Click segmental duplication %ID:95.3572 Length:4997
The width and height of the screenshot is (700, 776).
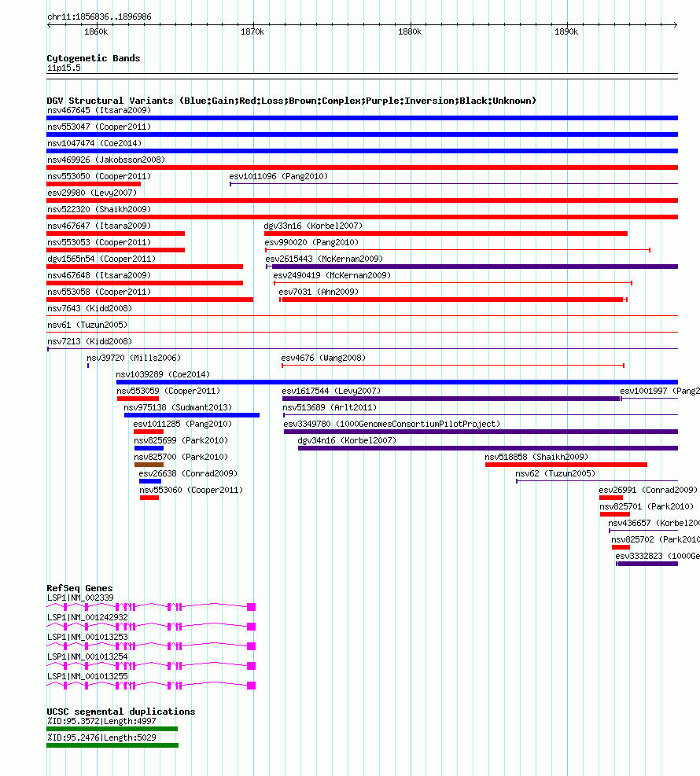click(x=101, y=721)
